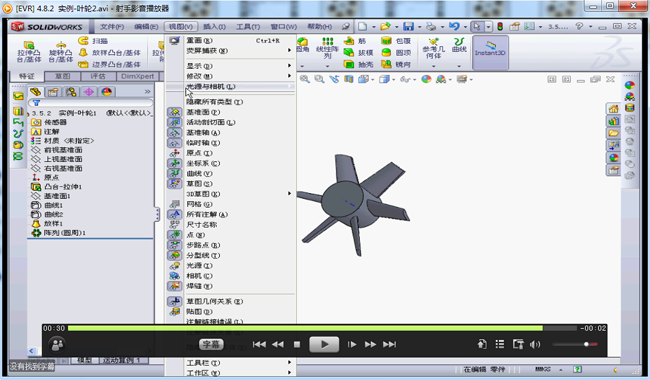This screenshot has width=650, height=380.
Task: Switch to the DimXpert ribbon tab
Action: (137, 76)
